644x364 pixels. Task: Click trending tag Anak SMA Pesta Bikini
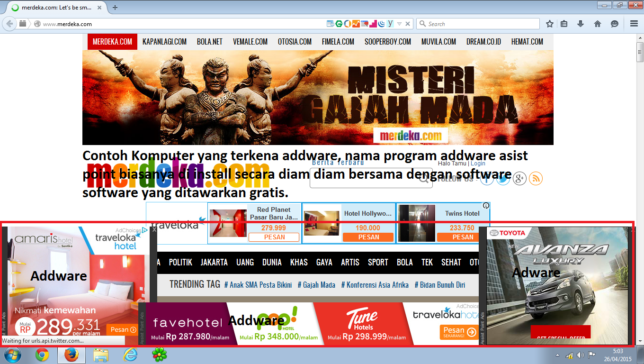[x=258, y=285]
